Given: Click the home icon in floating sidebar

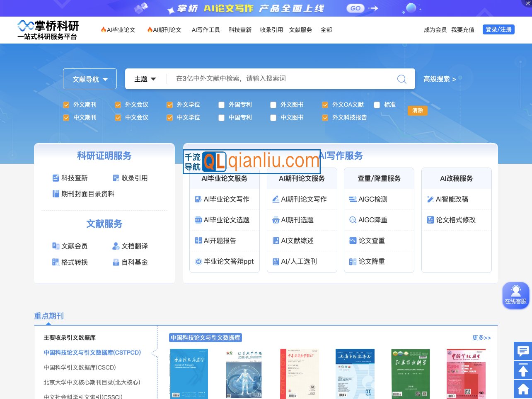Looking at the screenshot, I should coord(522,389).
